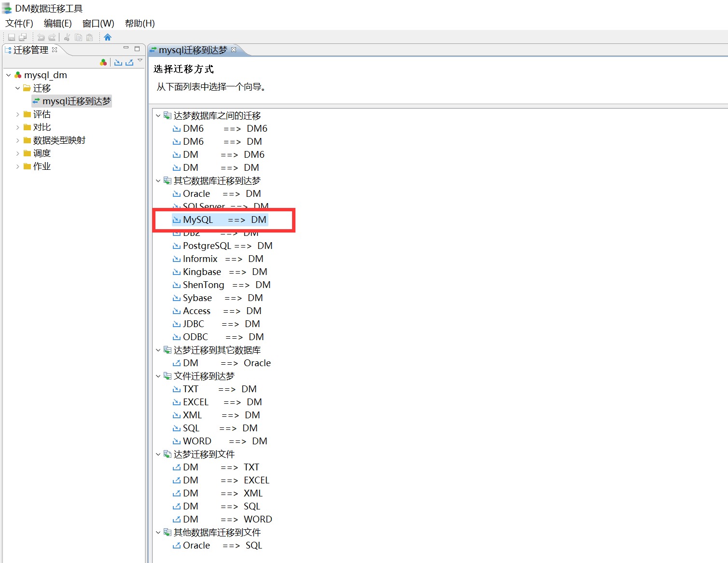Select the TXT ==> DM entry

click(x=220, y=389)
